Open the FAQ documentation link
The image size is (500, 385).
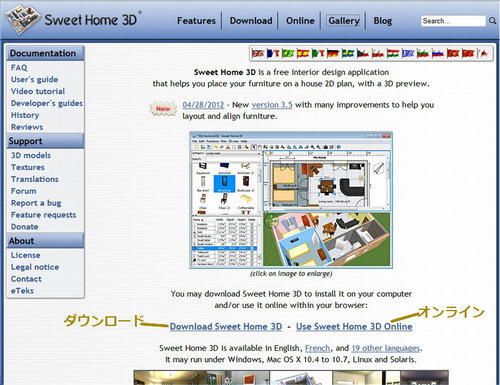(19, 68)
